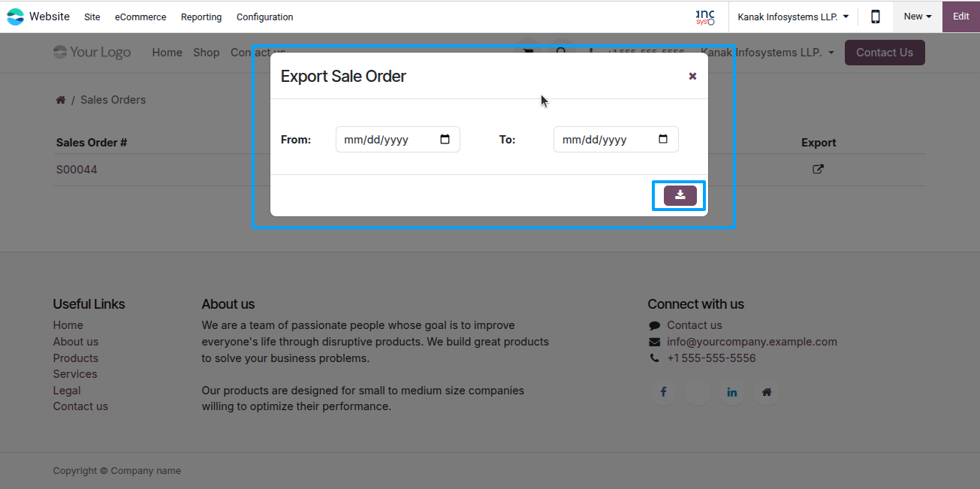The height and width of the screenshot is (489, 980).
Task: Open footer Contact us link under Useful Links
Action: pos(80,406)
